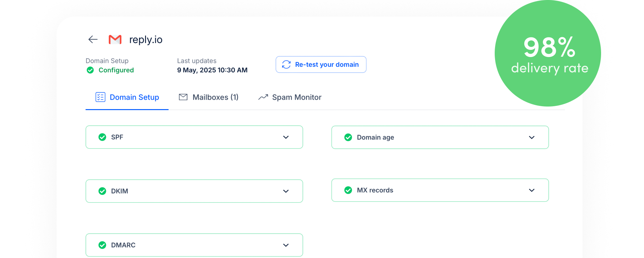Viewport: 644px width, 258px height.
Task: Click the Domain Setup checklist icon
Action: (x=100, y=97)
